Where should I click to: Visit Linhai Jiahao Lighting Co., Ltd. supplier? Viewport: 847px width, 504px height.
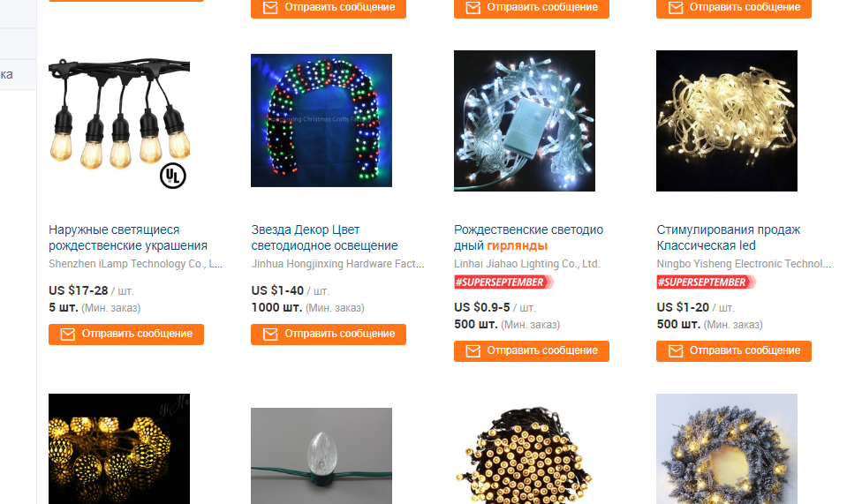[x=526, y=264]
